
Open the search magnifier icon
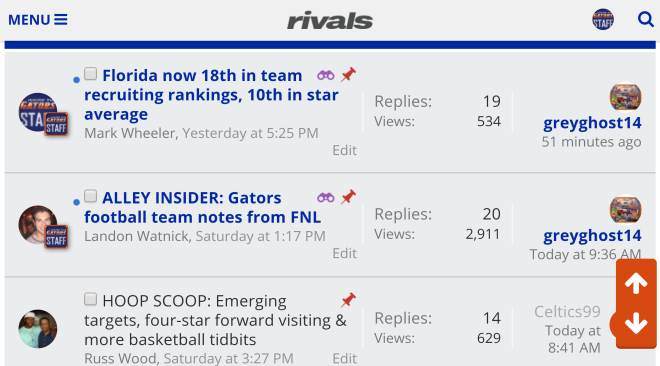click(645, 19)
